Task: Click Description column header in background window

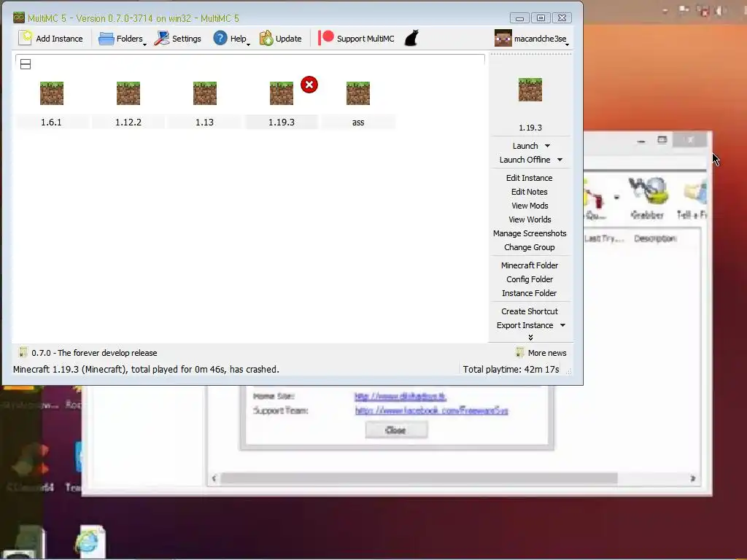Action: click(x=655, y=238)
